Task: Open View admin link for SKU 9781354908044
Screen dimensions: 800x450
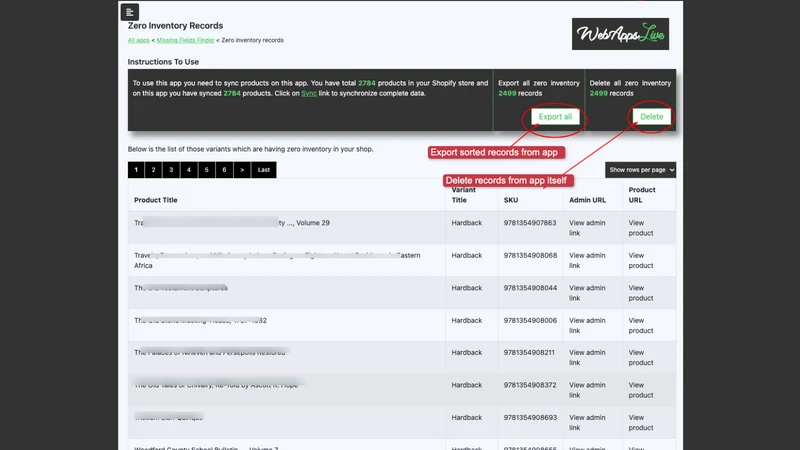Action: [587, 293]
